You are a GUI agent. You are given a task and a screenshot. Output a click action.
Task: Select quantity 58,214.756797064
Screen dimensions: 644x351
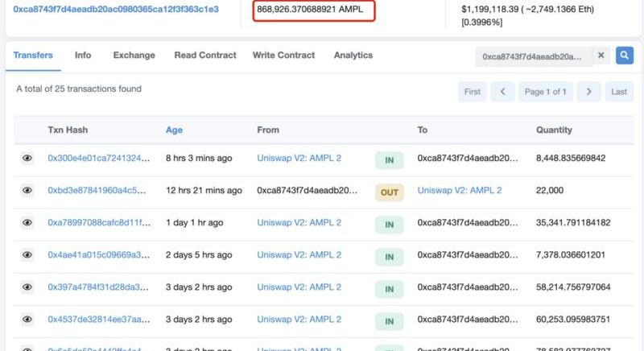tap(573, 287)
